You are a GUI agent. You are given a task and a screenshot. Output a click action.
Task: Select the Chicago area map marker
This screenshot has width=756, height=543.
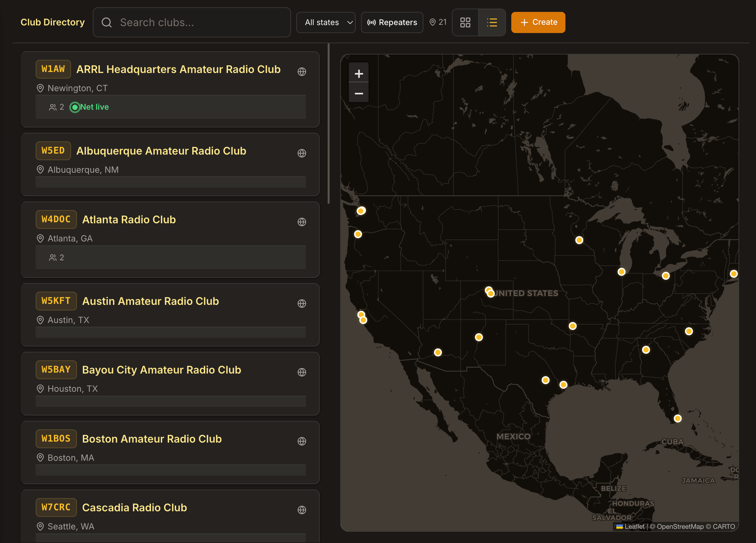pos(621,272)
